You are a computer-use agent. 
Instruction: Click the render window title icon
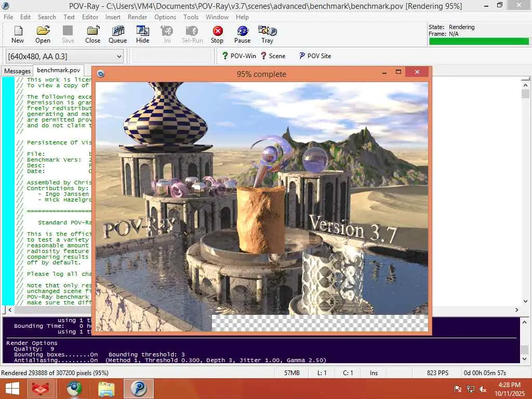(x=101, y=74)
